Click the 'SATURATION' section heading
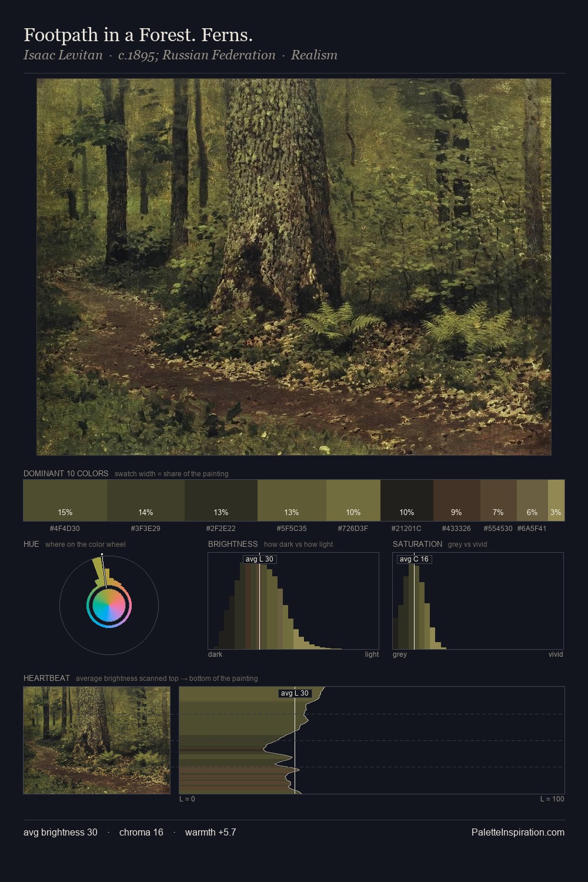Screen dimensions: 588x882 417,544
